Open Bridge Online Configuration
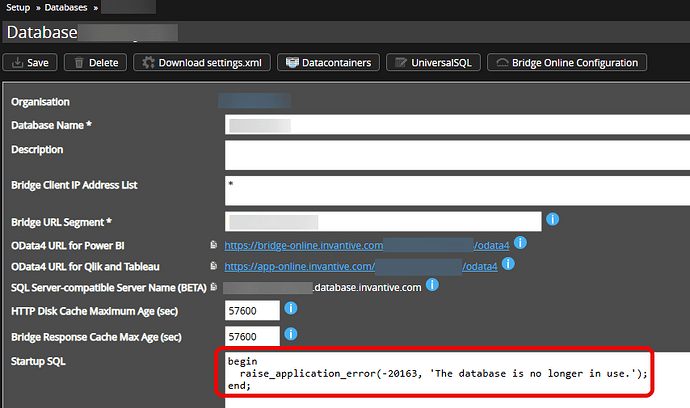690x408 pixels. pyautogui.click(x=565, y=63)
